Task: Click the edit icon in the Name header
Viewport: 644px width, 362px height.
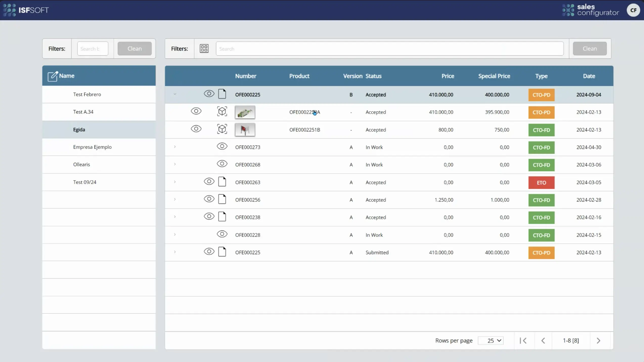Action: [53, 76]
